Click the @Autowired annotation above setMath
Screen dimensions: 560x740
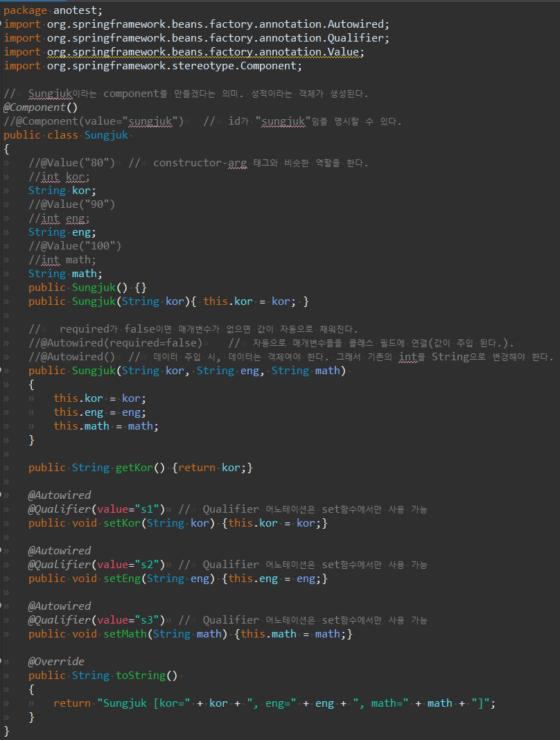click(x=60, y=606)
